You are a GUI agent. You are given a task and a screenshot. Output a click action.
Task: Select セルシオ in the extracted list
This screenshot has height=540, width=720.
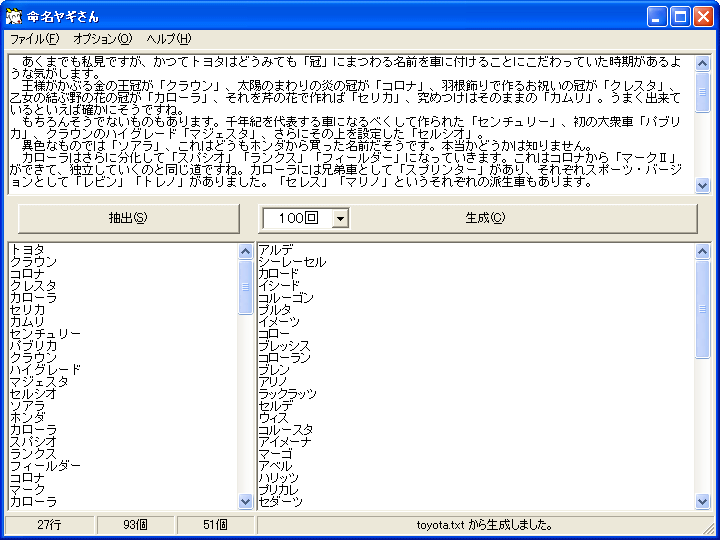tap(33, 394)
